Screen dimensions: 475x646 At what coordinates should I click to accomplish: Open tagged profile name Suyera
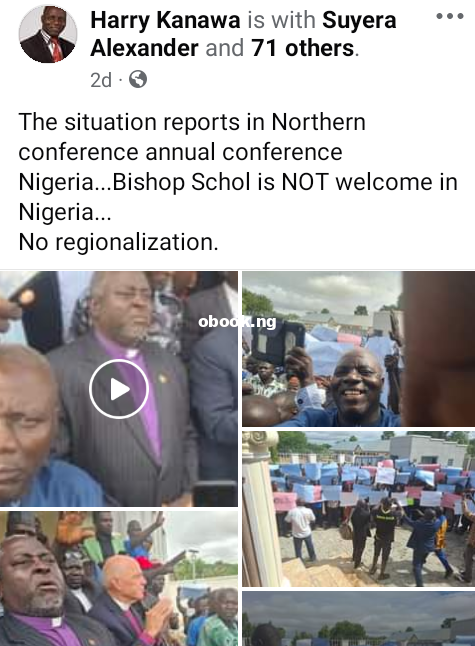click(x=359, y=20)
